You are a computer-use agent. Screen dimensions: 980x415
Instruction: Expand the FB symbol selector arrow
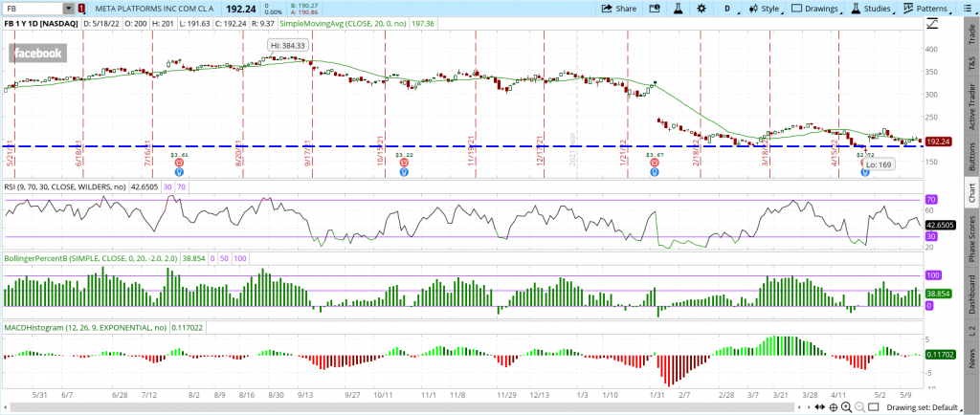click(68, 9)
